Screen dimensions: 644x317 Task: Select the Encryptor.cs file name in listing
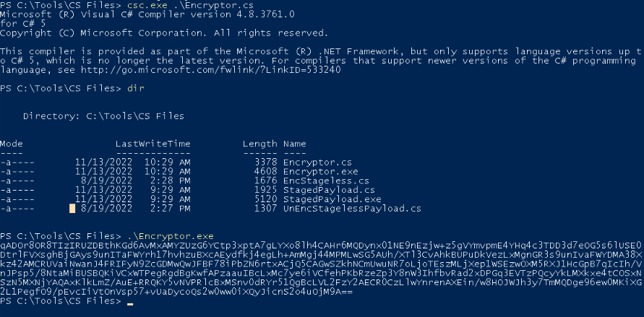(x=317, y=162)
